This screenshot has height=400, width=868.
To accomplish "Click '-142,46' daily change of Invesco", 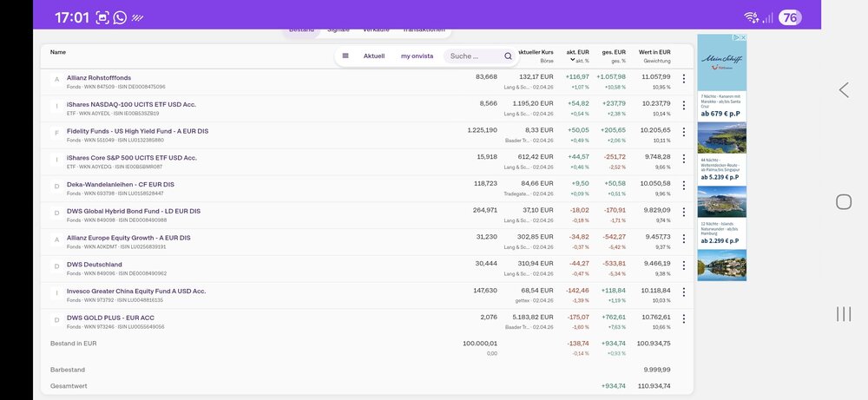I will (x=577, y=291).
